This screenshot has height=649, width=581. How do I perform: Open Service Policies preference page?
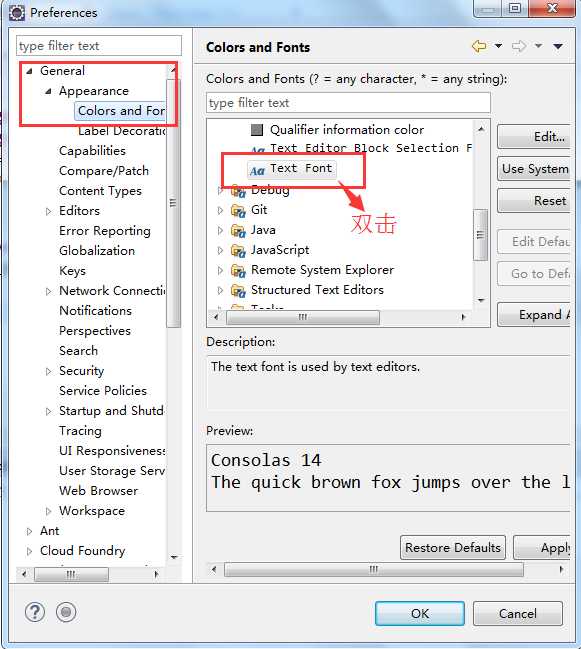click(x=103, y=391)
